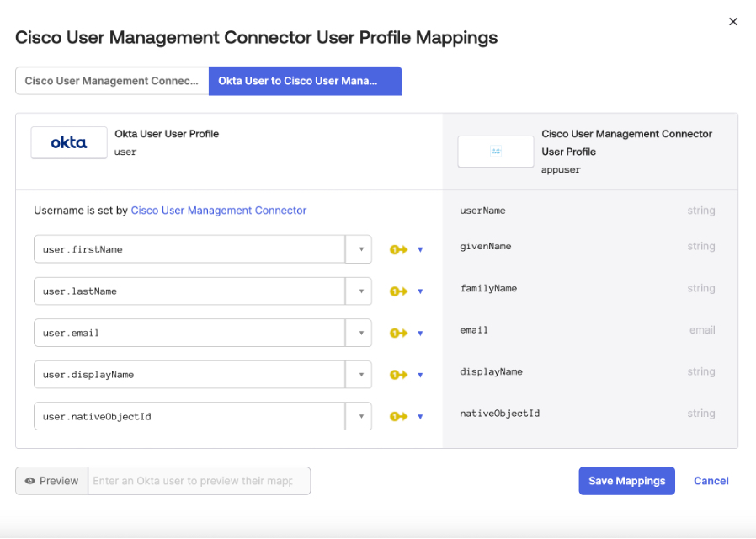Click the yellow mapping arrow icon for displayName
The width and height of the screenshot is (756, 539).
click(398, 375)
